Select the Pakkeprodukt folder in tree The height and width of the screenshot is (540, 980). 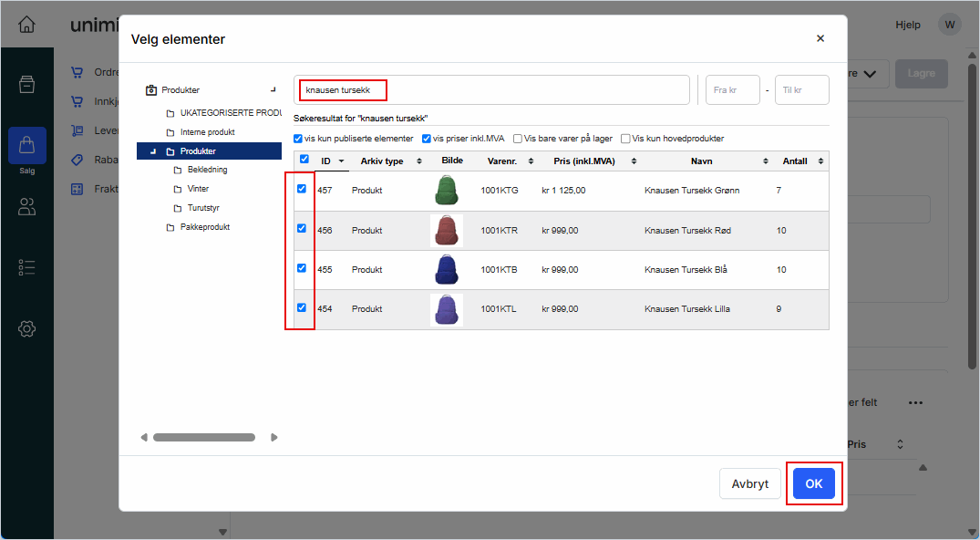pos(204,227)
